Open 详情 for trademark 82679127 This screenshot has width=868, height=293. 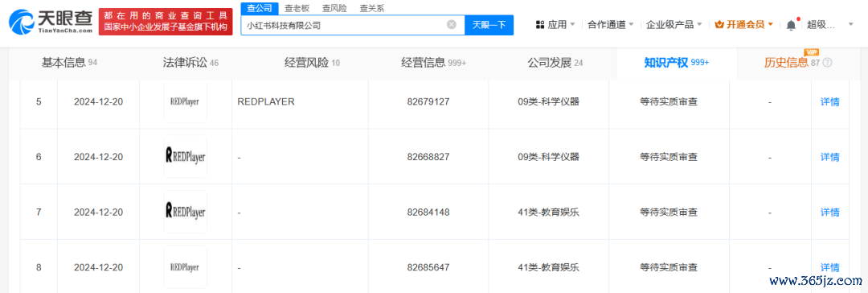click(829, 102)
